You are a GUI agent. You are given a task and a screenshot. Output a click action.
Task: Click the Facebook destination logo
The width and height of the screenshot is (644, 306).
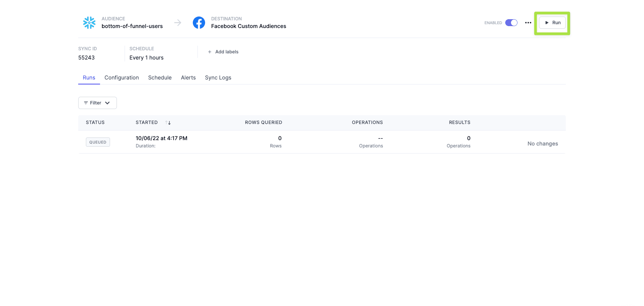[199, 23]
